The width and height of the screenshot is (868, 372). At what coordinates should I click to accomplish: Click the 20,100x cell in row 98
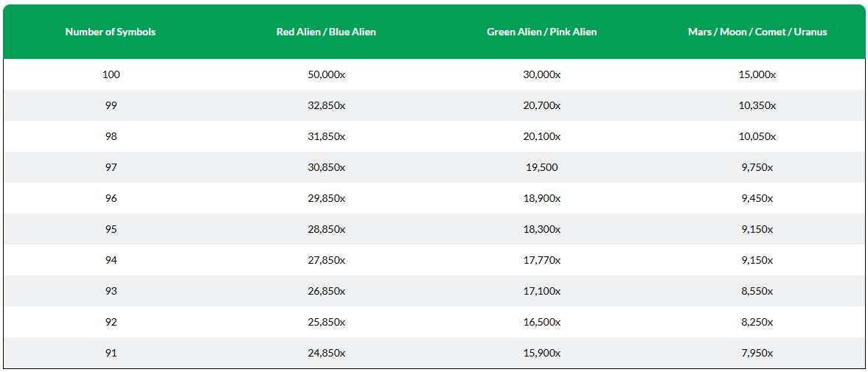coord(542,136)
